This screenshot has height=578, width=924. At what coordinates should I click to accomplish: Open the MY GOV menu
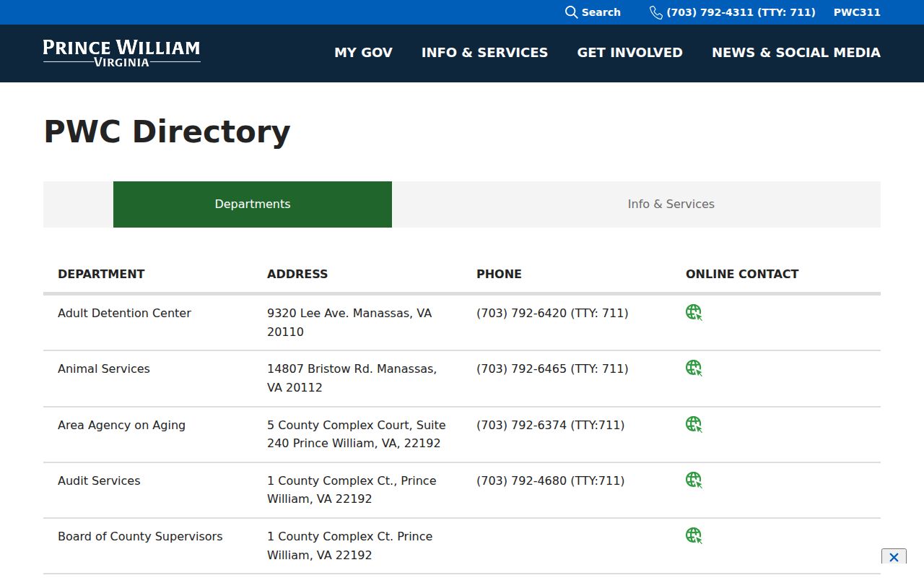click(x=363, y=53)
